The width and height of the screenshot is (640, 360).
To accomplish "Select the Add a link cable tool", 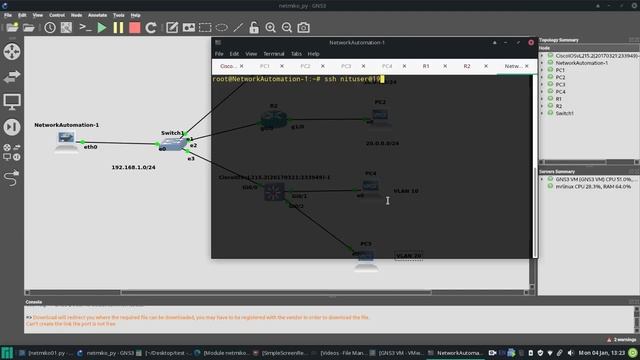I will click(12, 178).
